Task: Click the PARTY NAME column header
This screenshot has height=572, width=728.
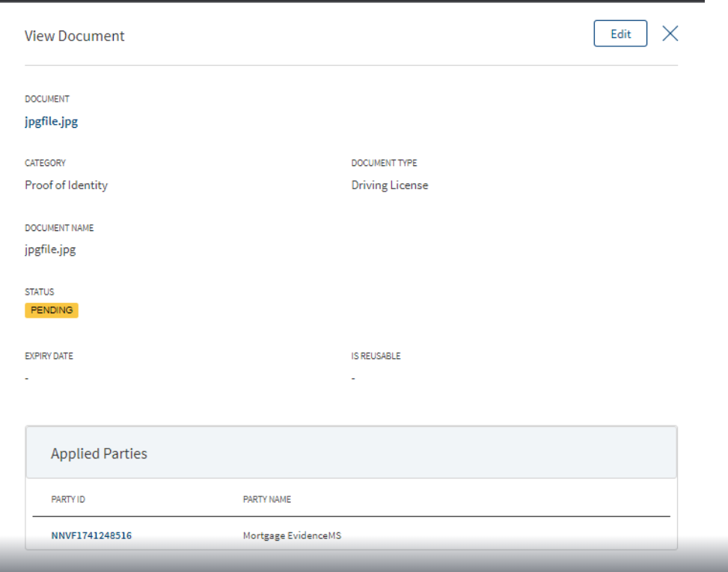Action: pos(267,499)
